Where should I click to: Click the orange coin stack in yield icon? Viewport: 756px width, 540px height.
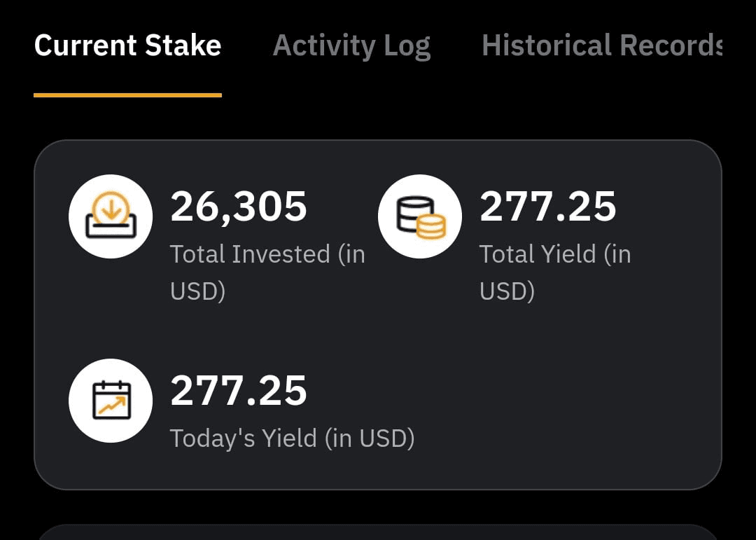click(431, 228)
